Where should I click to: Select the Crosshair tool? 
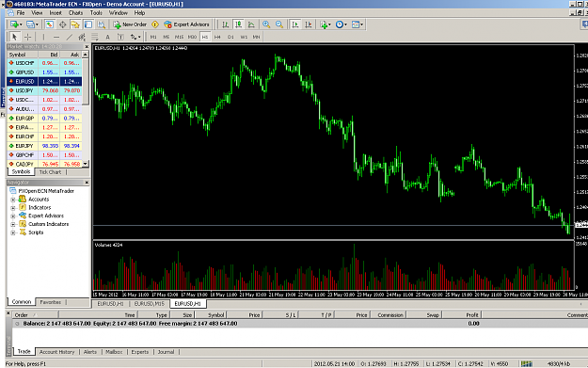[x=27, y=37]
